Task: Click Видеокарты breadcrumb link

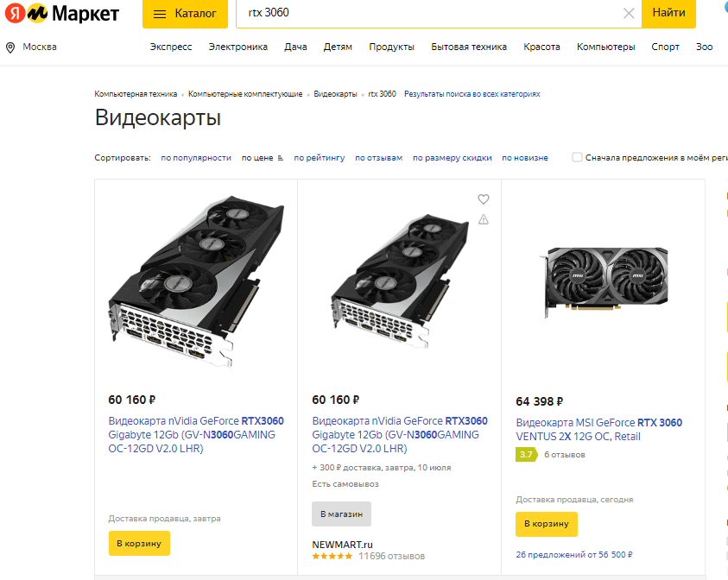Action: (335, 94)
